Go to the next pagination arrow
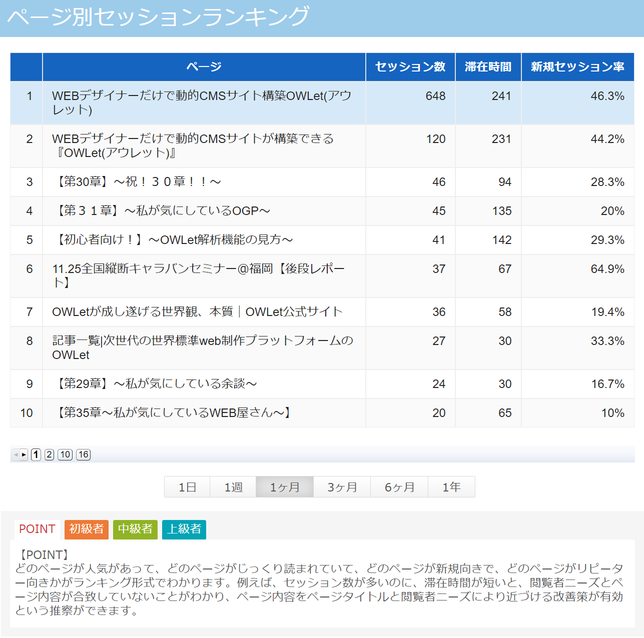644x638 pixels. point(24,455)
